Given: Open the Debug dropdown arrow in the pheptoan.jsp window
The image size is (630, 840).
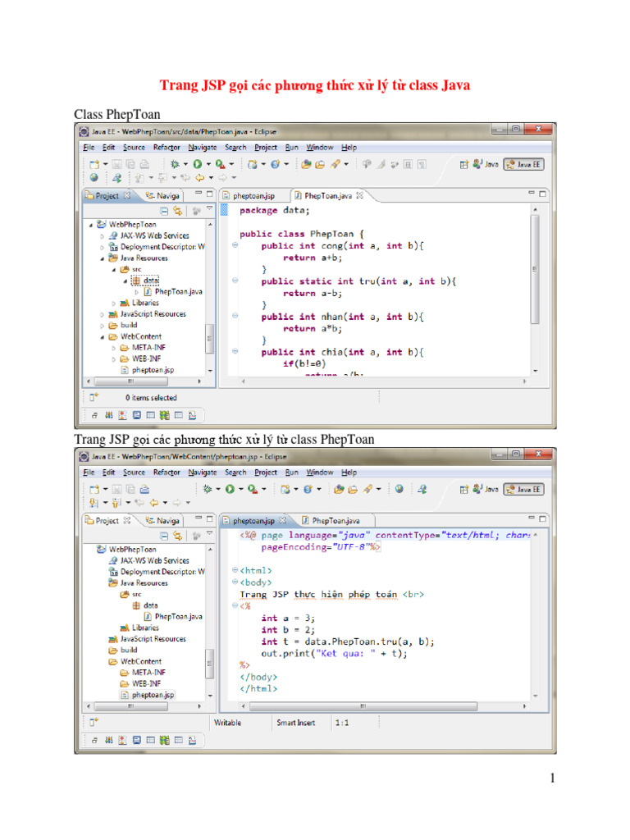Looking at the screenshot, I should 218,489.
